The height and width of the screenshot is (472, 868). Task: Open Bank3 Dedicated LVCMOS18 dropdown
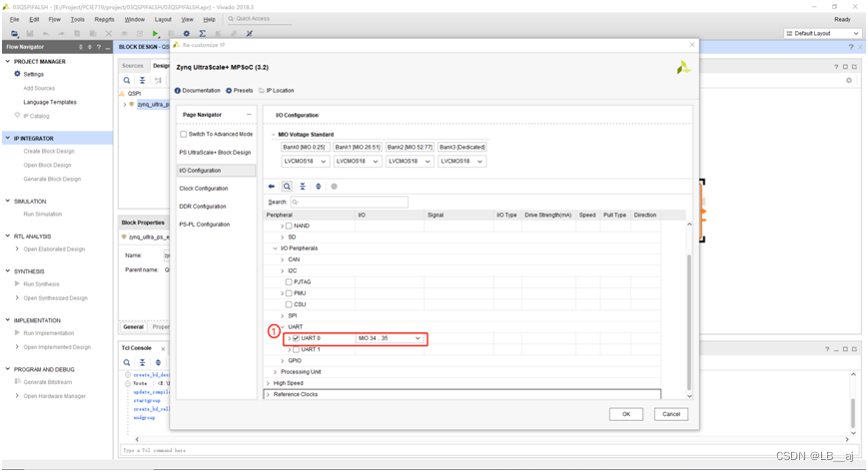tap(461, 161)
